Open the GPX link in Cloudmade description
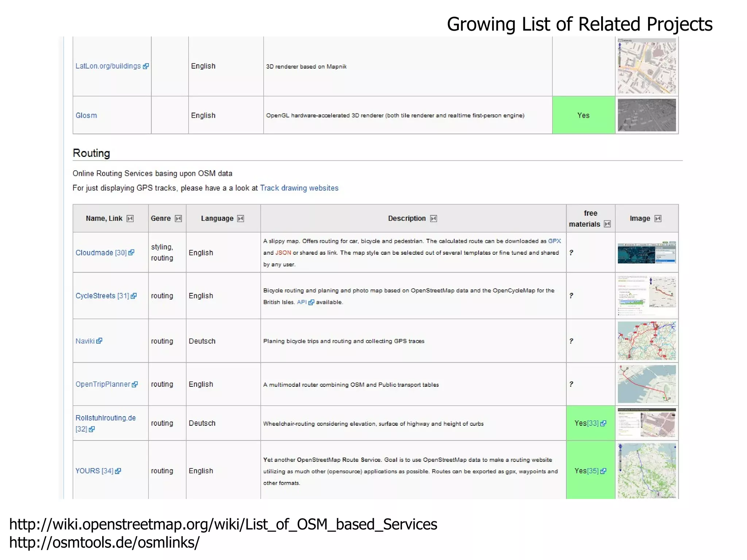Viewport: 747px width, 560px height. pyautogui.click(x=554, y=241)
